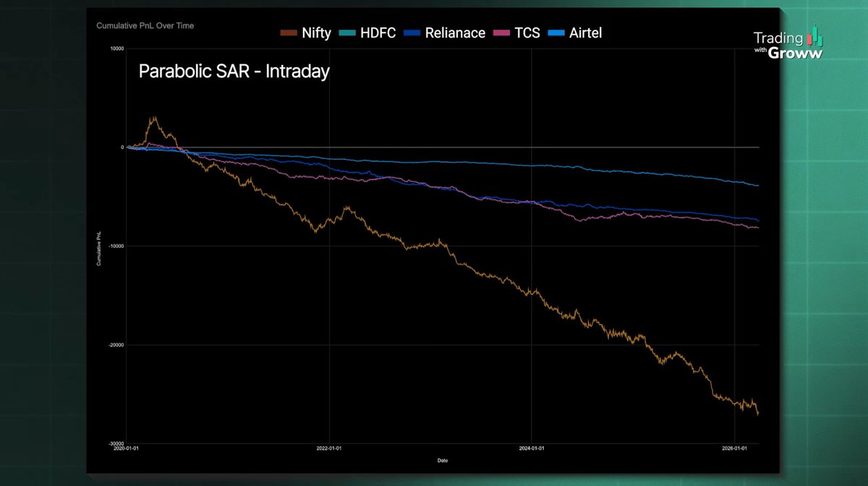Click the pink TCS color swatch
Screen dimensions: 868x486
click(x=501, y=33)
